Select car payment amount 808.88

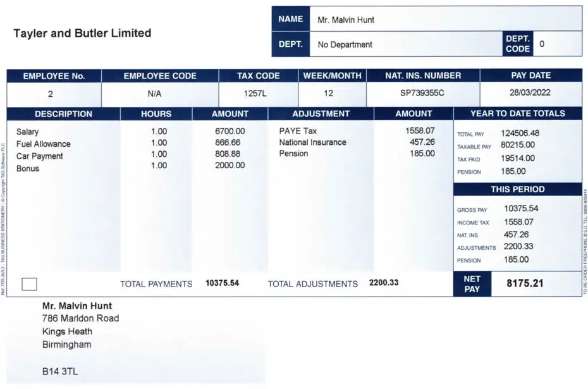click(x=228, y=154)
